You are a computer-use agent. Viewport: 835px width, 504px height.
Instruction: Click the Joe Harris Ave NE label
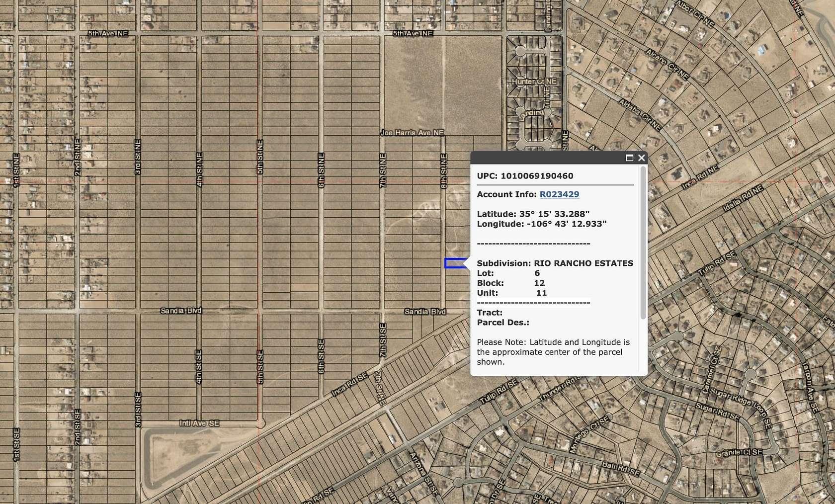(412, 133)
